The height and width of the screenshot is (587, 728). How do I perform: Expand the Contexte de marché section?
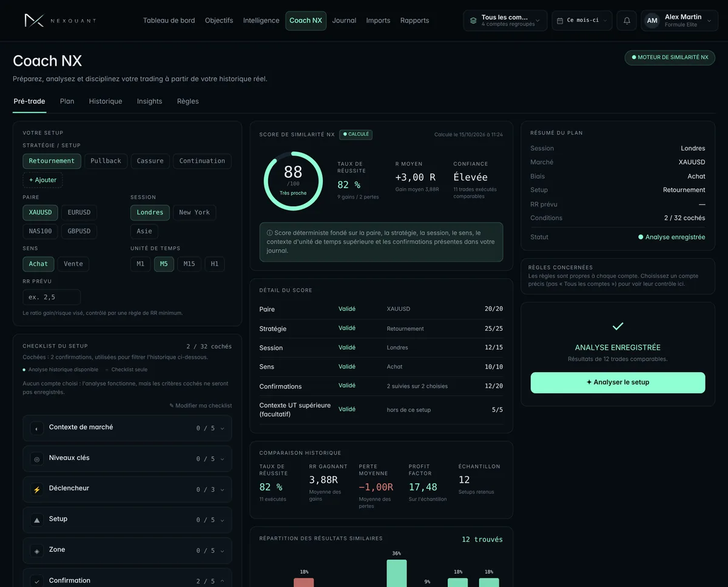pos(127,428)
